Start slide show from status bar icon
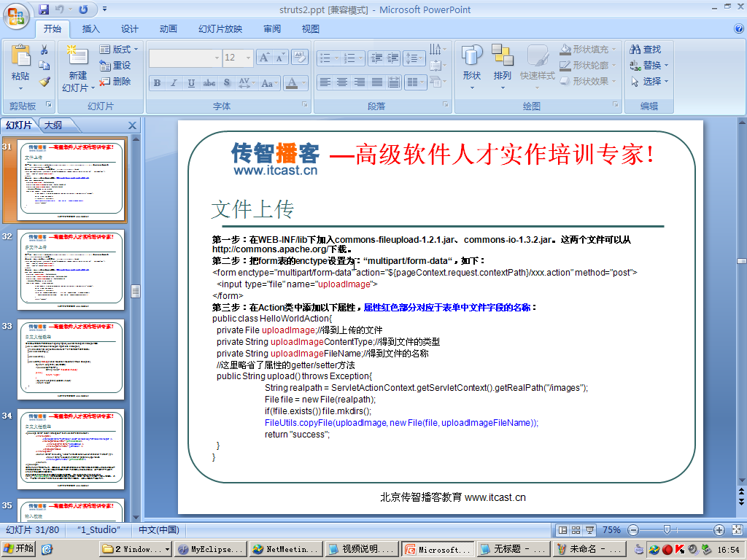 [x=589, y=530]
